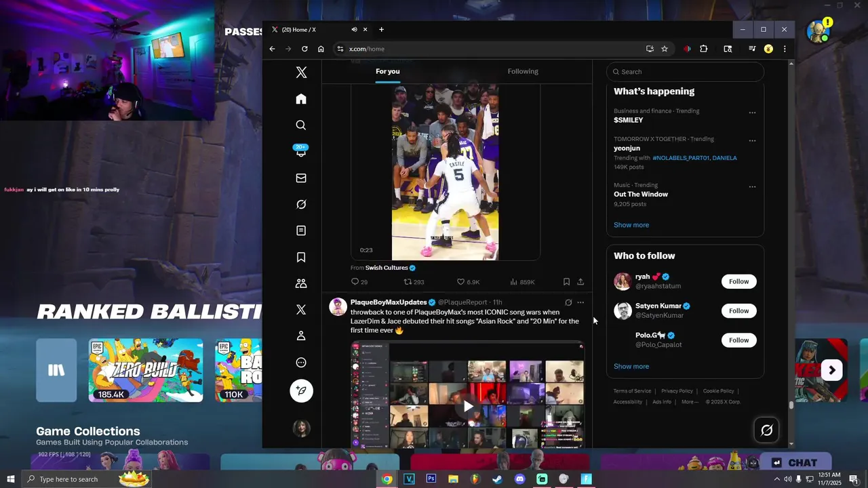Show more under What's happening

631,225
